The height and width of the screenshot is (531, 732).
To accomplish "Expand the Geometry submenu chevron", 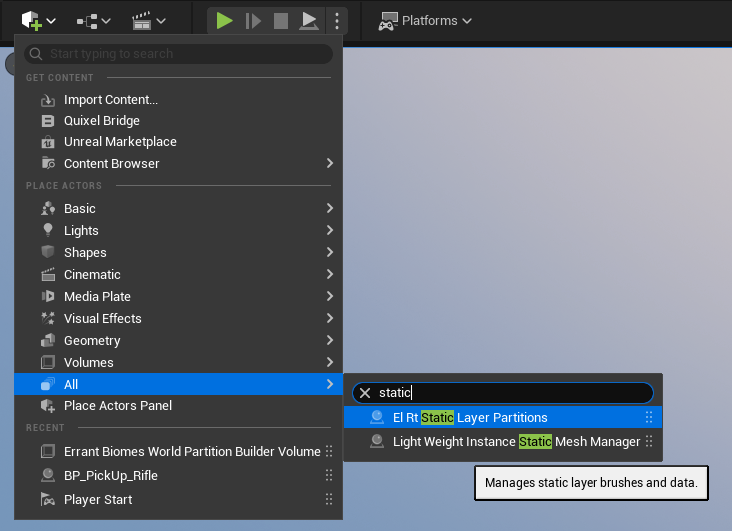I will pyautogui.click(x=330, y=340).
